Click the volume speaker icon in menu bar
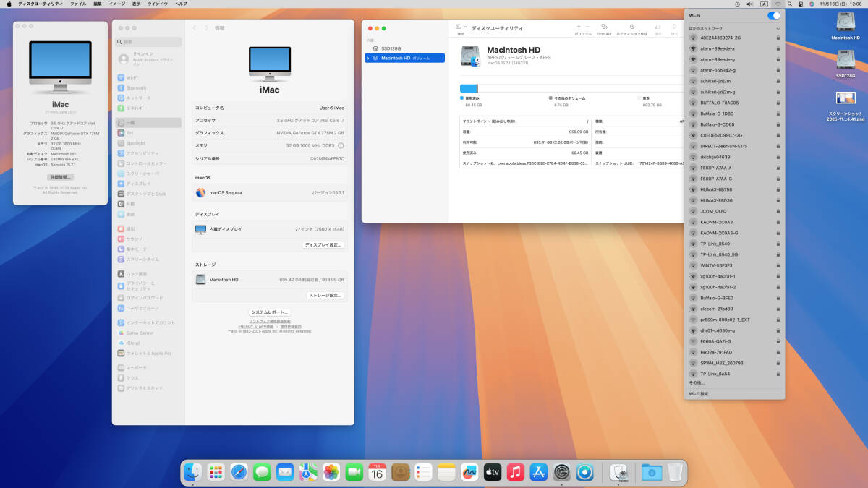Viewport: 868px width, 488px height. pyautogui.click(x=751, y=4)
